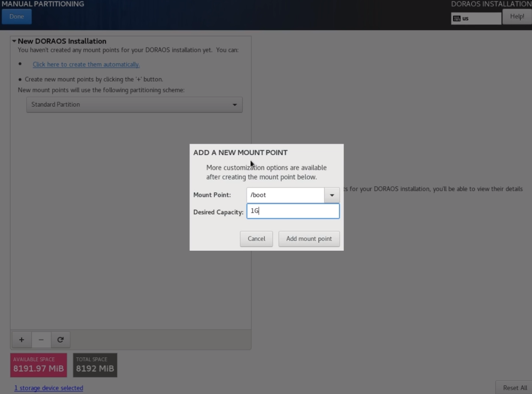Click the minus icon to remove mount point
Image resolution: width=532 pixels, height=394 pixels.
coord(41,340)
